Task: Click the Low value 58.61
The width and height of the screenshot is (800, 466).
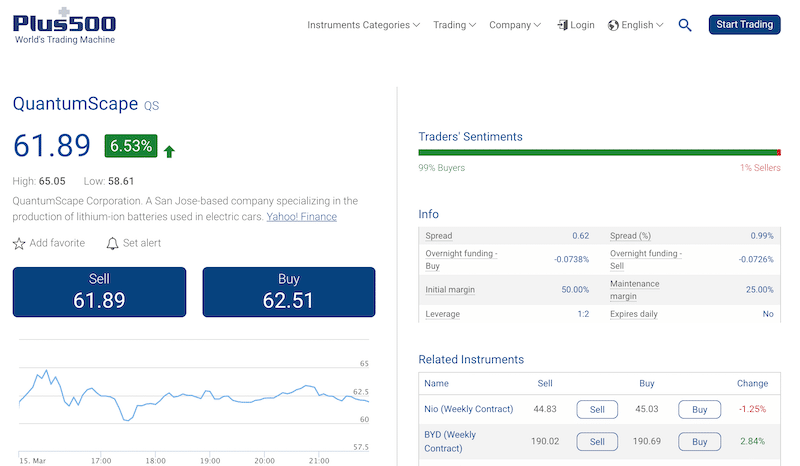Action: 121,181
